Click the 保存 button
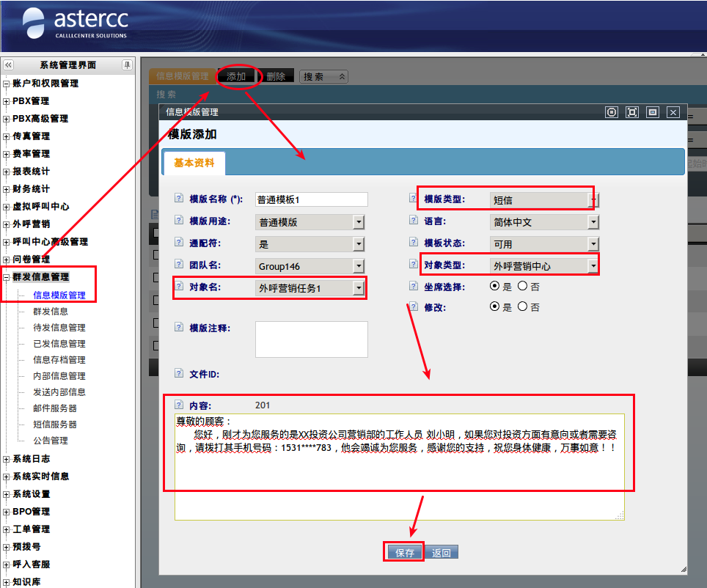 tap(405, 553)
